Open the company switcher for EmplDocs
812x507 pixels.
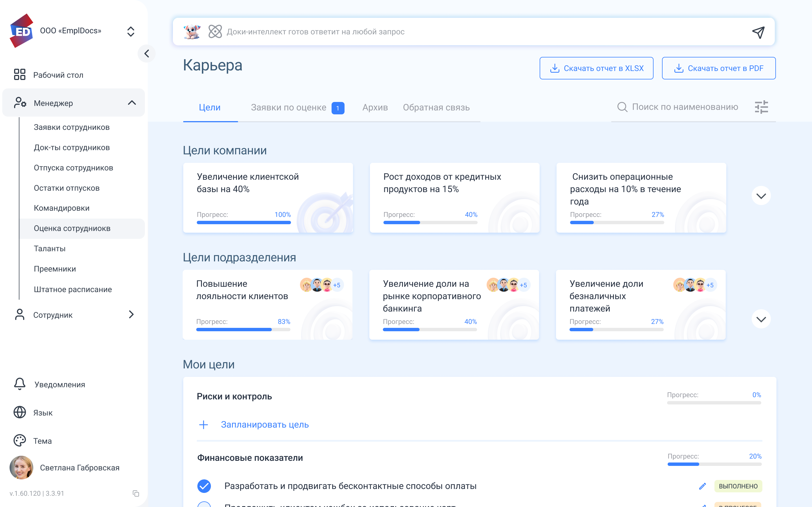coord(131,32)
